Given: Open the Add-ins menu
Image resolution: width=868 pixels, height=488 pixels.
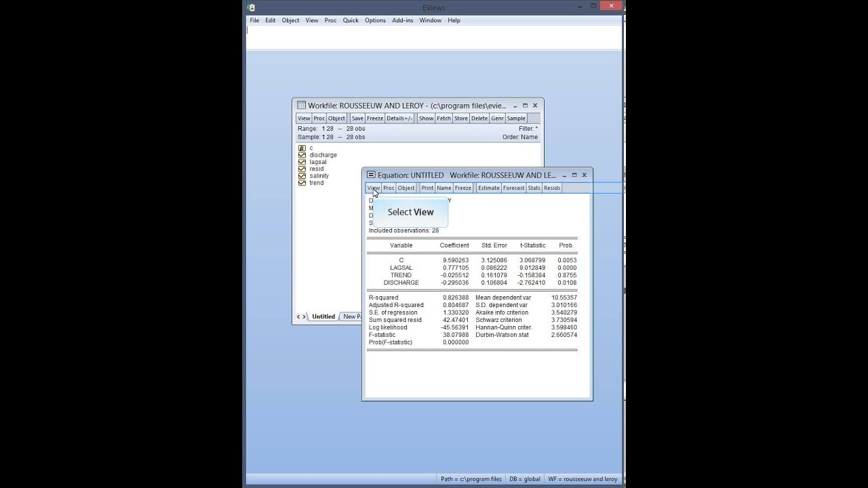Looking at the screenshot, I should [403, 20].
